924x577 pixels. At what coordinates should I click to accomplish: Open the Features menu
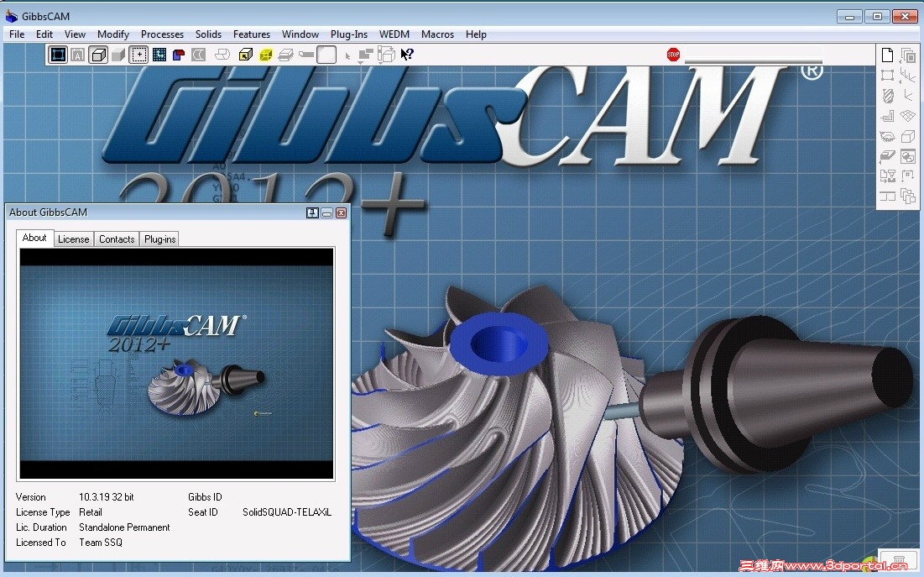pos(252,34)
